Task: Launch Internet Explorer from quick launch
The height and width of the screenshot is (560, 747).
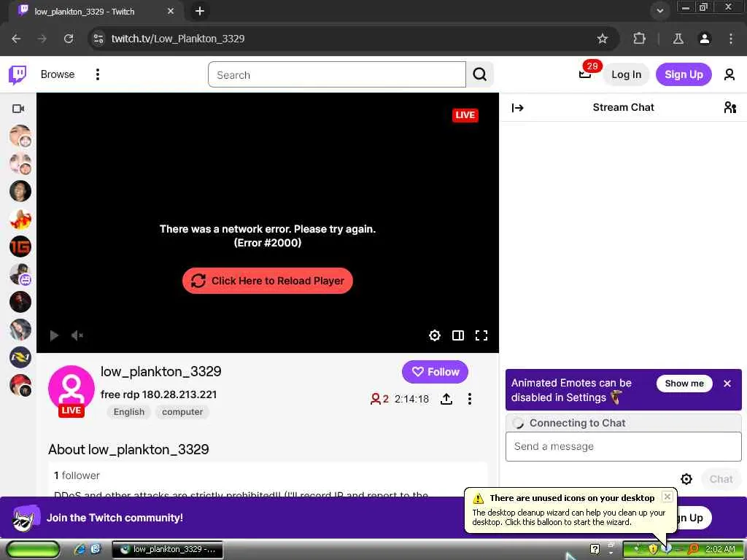Action: pyautogui.click(x=79, y=550)
